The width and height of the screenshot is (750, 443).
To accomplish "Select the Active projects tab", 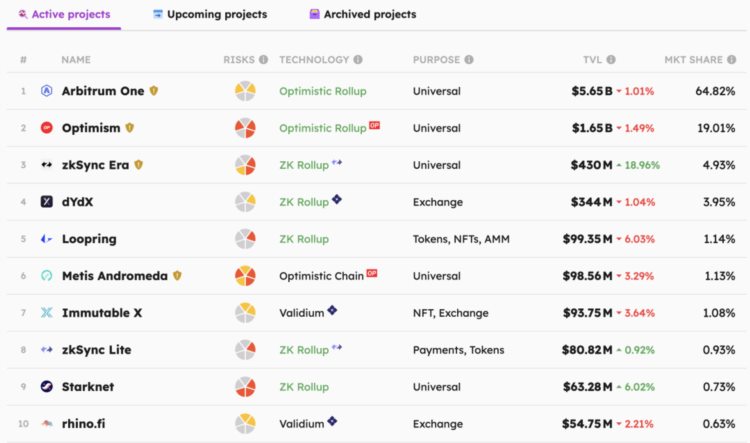I will pyautogui.click(x=64, y=15).
